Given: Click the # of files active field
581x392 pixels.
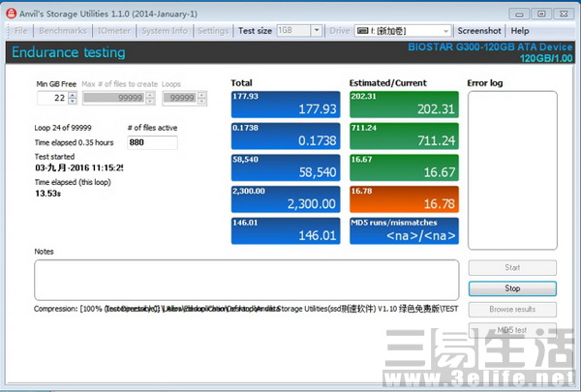Looking at the screenshot, I should pos(152,142).
